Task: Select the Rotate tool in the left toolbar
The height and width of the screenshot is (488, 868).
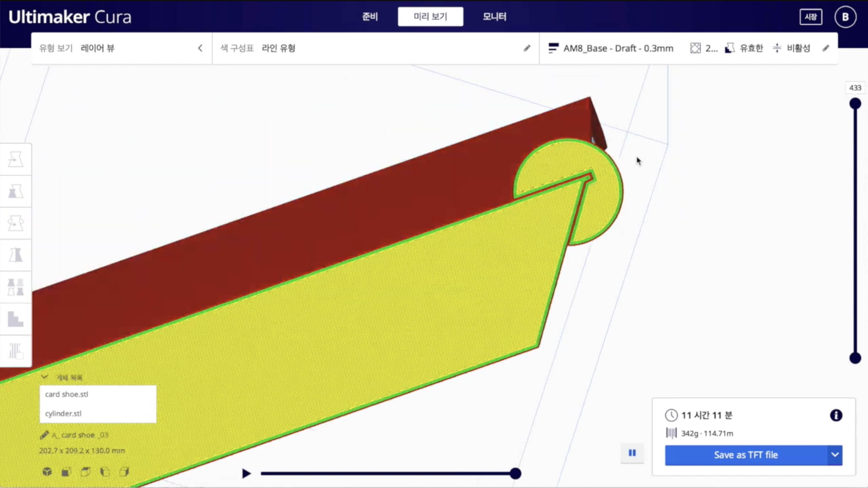Action: pos(15,223)
